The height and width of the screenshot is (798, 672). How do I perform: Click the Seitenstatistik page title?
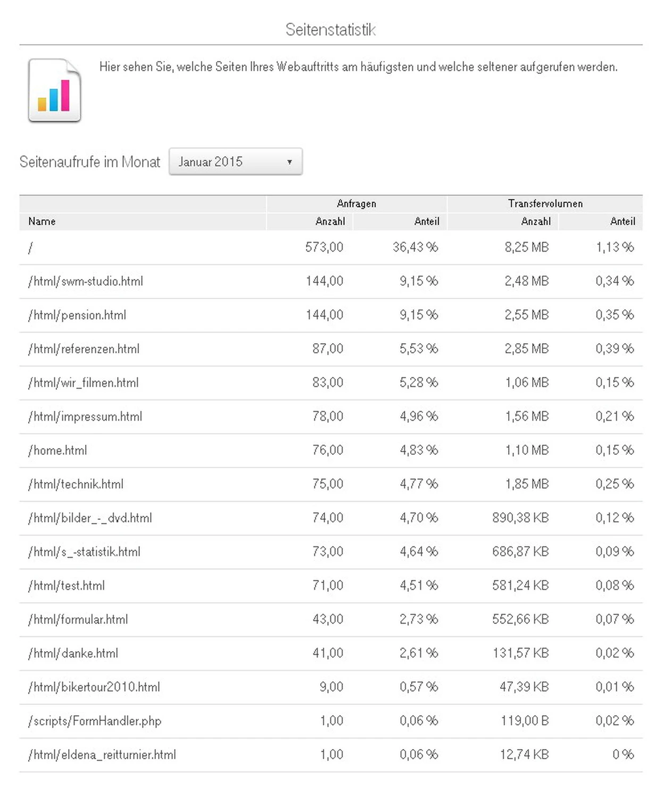(x=330, y=30)
